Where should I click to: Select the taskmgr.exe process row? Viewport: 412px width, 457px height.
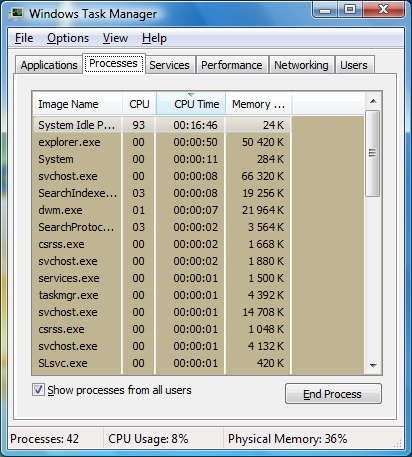pos(162,295)
